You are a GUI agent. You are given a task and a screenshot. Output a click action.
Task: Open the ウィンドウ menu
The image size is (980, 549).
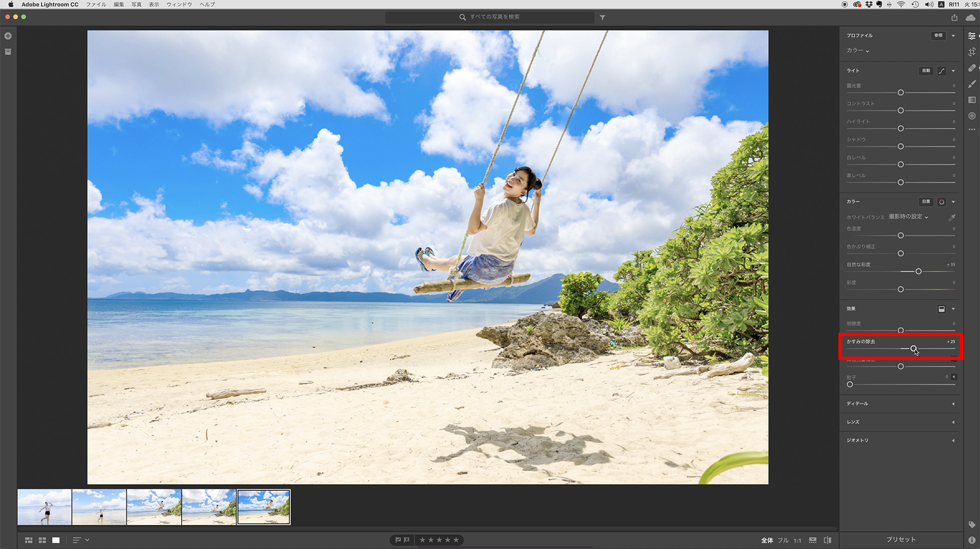click(179, 4)
